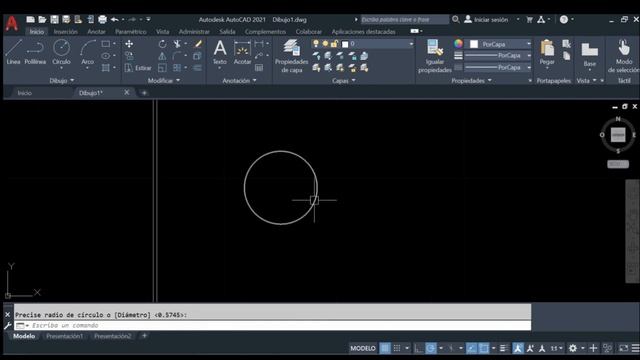The image size is (640, 360).
Task: Click Igualar propiedades tool
Action: [435, 56]
